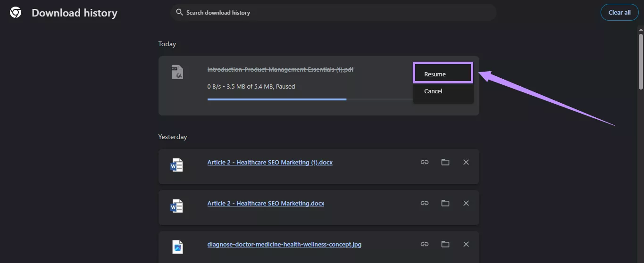Viewport: 644px width, 263px height.
Task: Click the Chrome logo icon
Action: tap(16, 13)
